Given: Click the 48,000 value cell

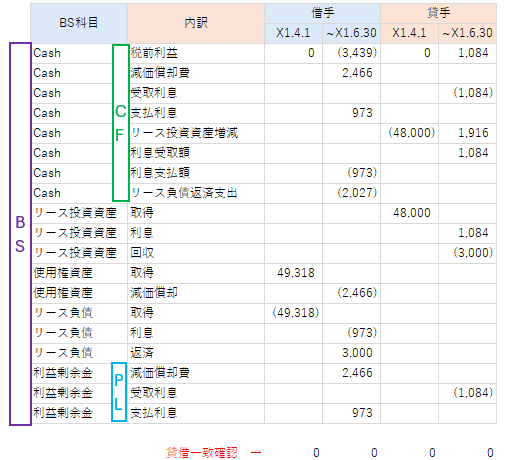Looking at the screenshot, I should click(409, 213).
